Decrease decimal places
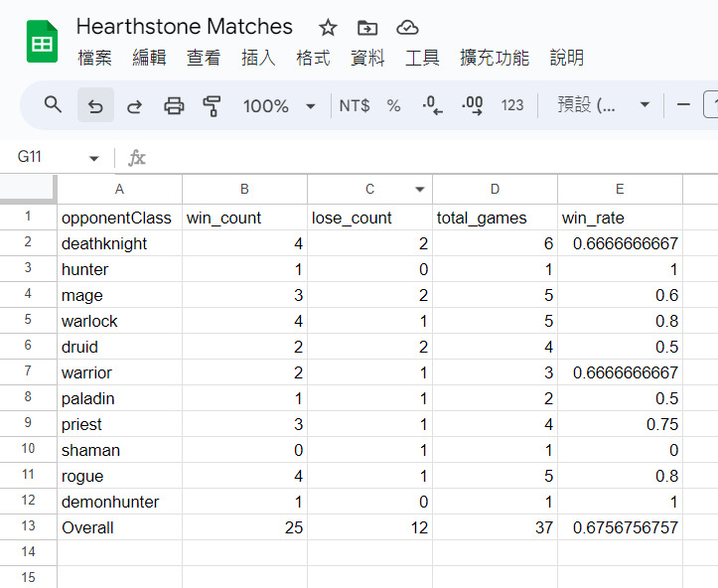Screen dimensions: 718x588 pyautogui.click(x=432, y=105)
